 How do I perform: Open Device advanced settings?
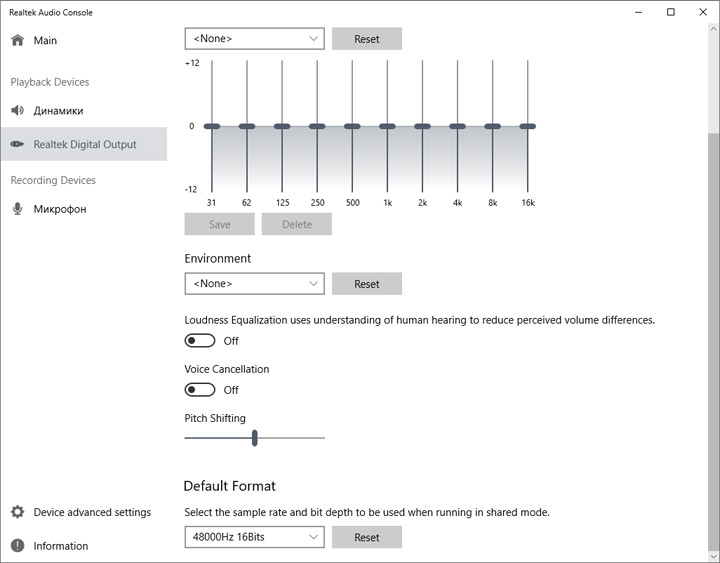click(84, 512)
